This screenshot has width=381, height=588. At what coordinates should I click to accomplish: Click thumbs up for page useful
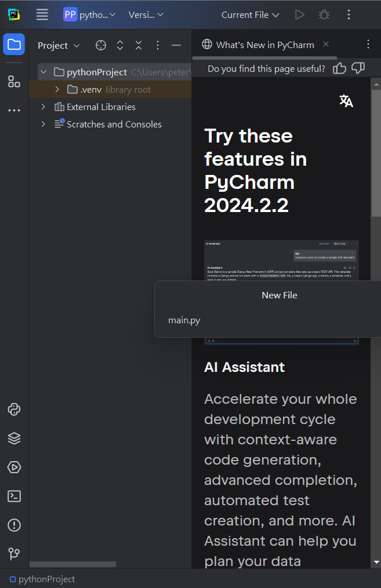[x=339, y=68]
